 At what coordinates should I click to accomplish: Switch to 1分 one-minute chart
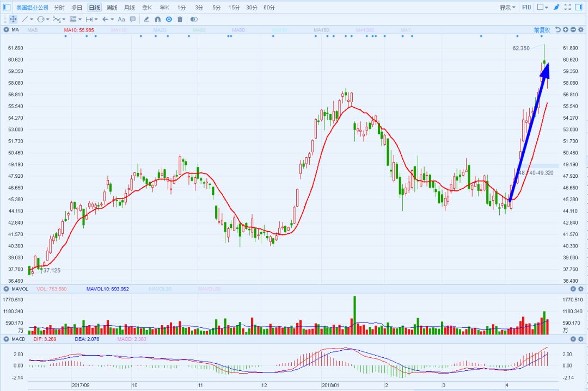coord(181,8)
